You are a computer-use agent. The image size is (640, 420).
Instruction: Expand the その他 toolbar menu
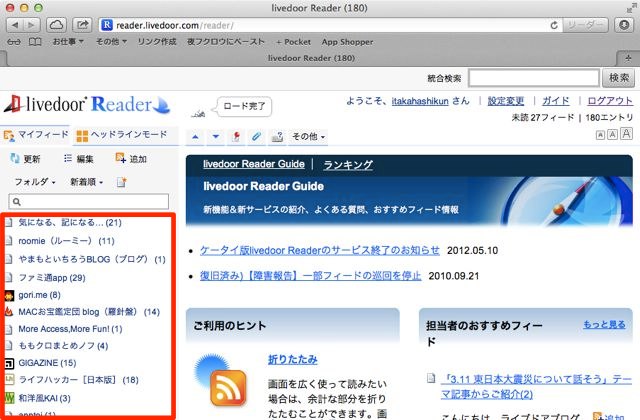tap(309, 137)
